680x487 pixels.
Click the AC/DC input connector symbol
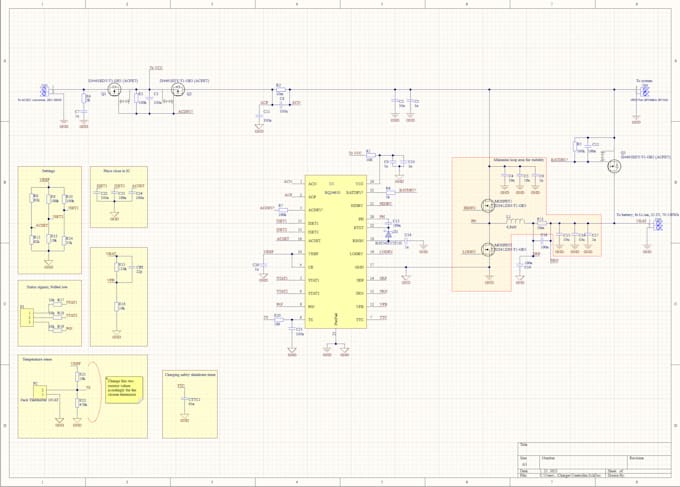44,91
